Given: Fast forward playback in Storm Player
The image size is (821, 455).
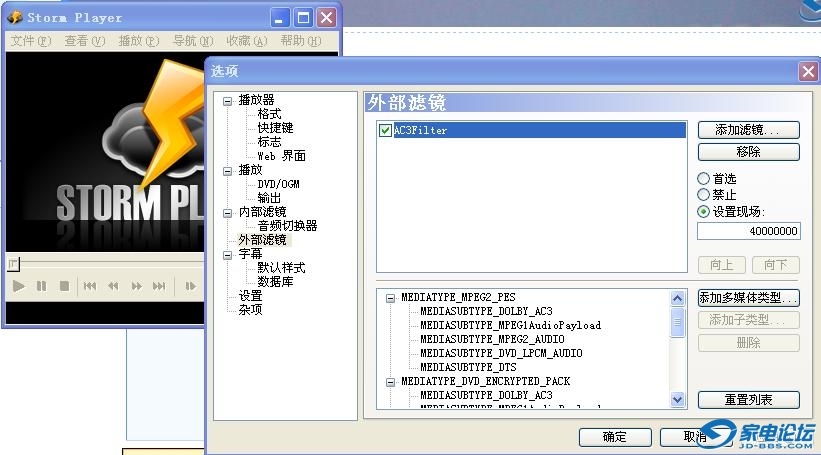Looking at the screenshot, I should [137, 286].
